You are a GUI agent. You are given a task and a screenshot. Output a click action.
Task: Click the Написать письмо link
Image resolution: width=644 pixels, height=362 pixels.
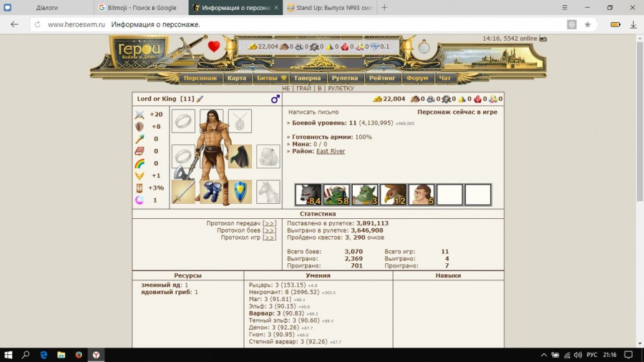pyautogui.click(x=313, y=112)
